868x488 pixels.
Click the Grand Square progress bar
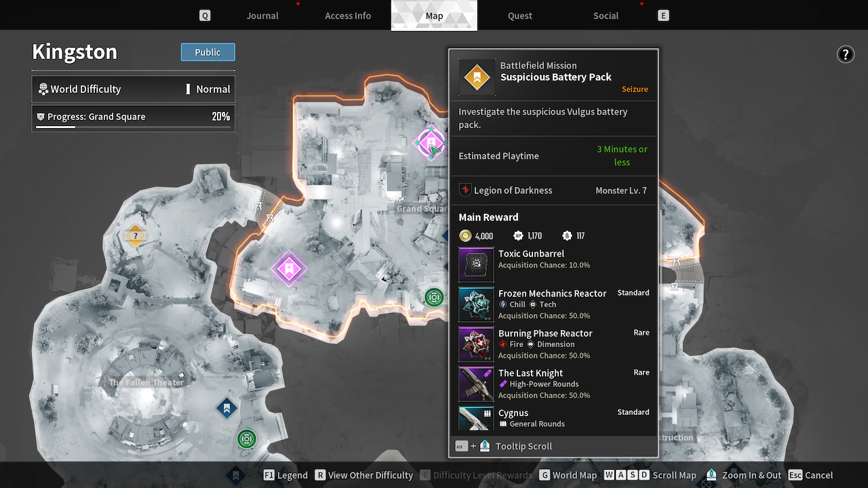pos(133,127)
